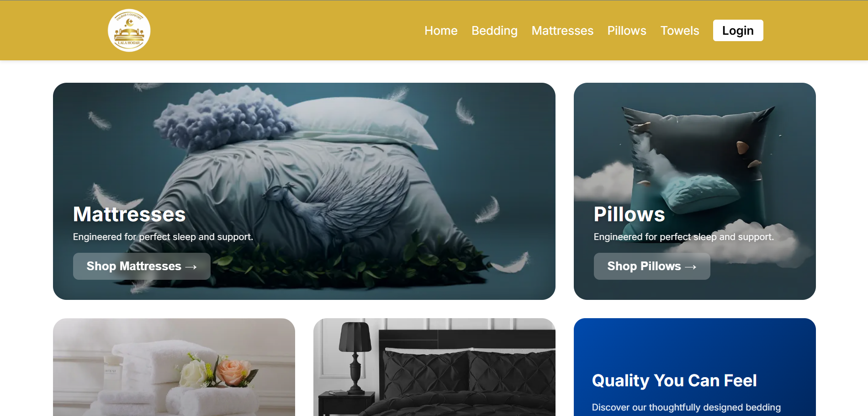Click the Shop Mattresses button
The height and width of the screenshot is (416, 868).
coord(142,266)
